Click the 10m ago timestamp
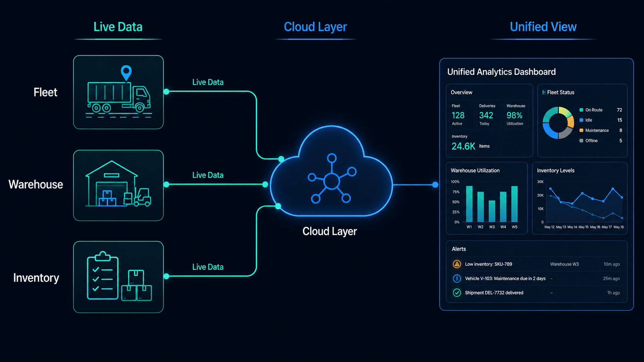644x362 pixels. (x=612, y=264)
